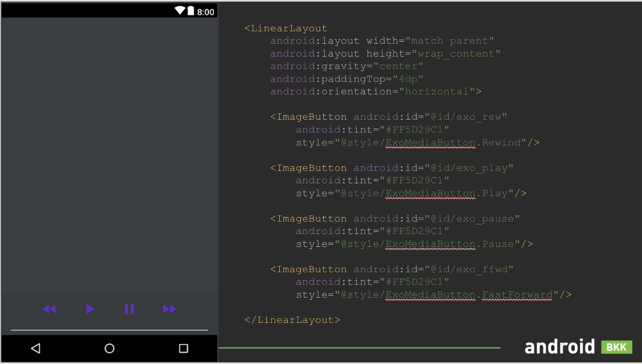Click the android:gravity="center" line

pos(347,66)
